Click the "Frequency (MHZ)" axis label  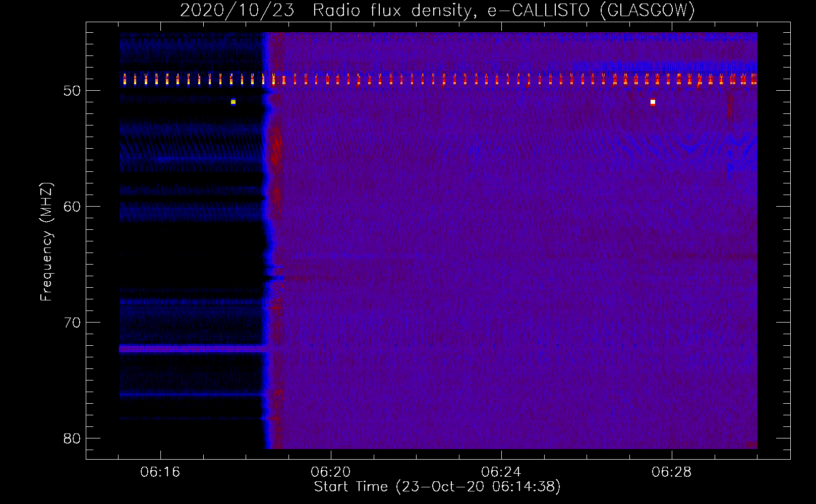pyautogui.click(x=46, y=242)
